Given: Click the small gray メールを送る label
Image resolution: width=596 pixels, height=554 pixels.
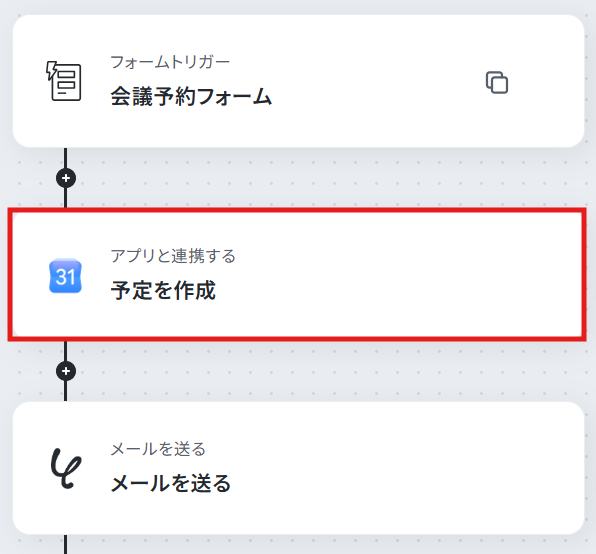Looking at the screenshot, I should pyautogui.click(x=158, y=449).
